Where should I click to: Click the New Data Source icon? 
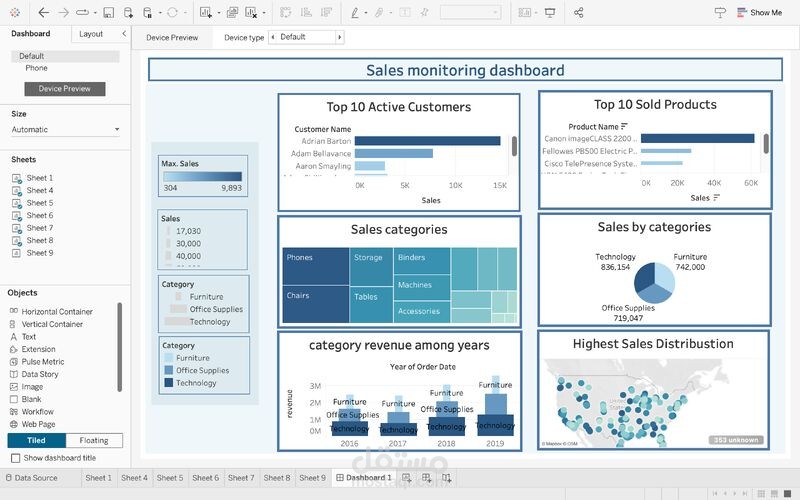128,13
